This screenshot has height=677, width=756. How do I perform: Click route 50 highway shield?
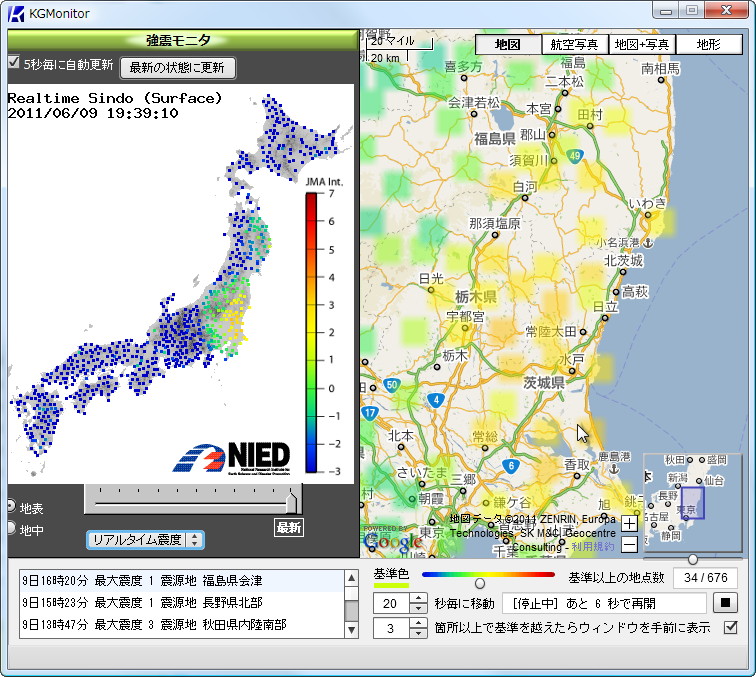coord(392,385)
